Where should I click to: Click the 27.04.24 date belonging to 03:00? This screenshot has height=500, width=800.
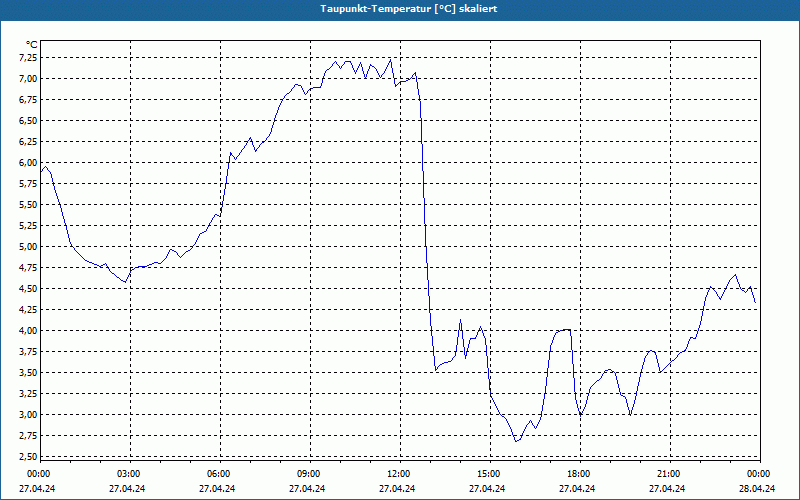coord(127,489)
